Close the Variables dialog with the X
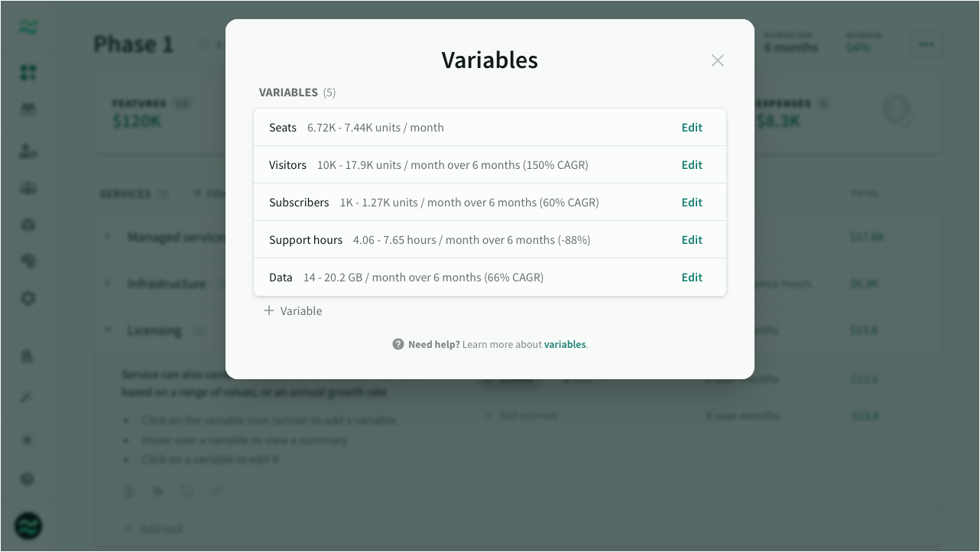Image resolution: width=980 pixels, height=552 pixels. pos(717,60)
